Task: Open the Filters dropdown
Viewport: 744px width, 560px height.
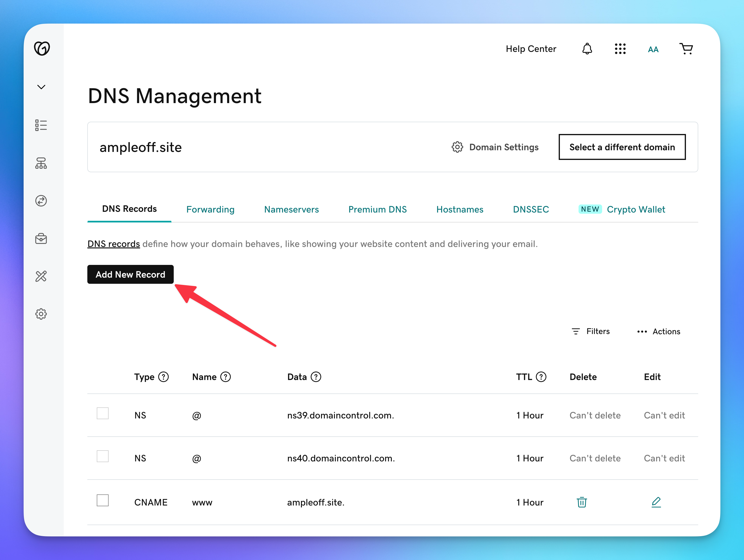Action: click(x=591, y=331)
